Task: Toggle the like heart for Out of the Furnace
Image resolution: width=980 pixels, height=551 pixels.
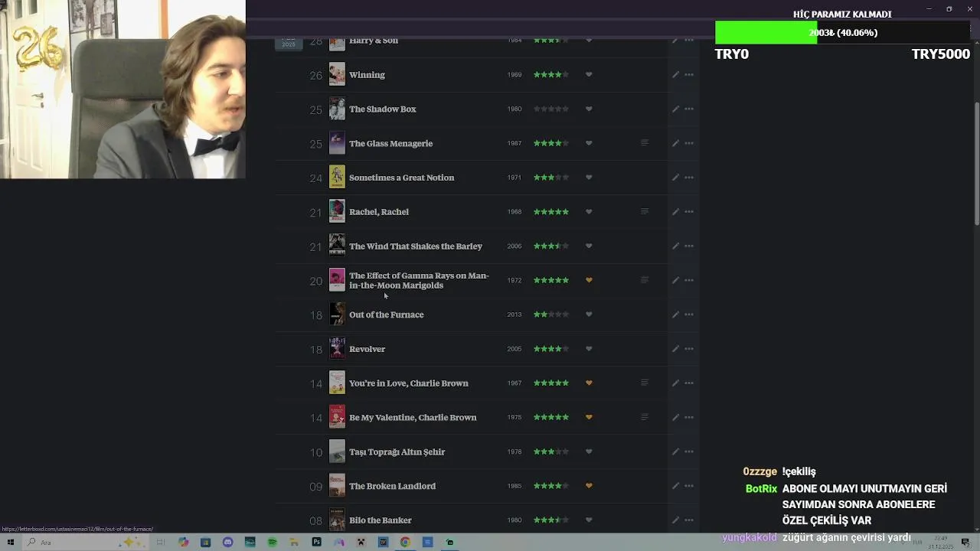Action: point(589,315)
